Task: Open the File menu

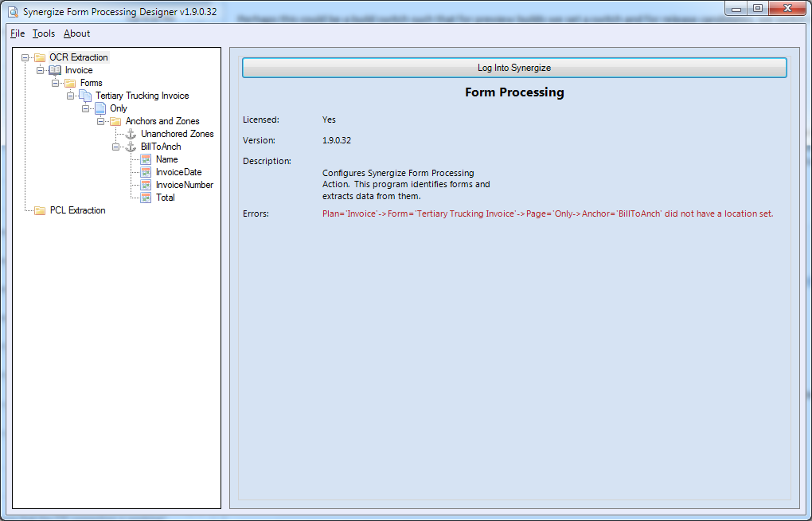Action: [18, 33]
